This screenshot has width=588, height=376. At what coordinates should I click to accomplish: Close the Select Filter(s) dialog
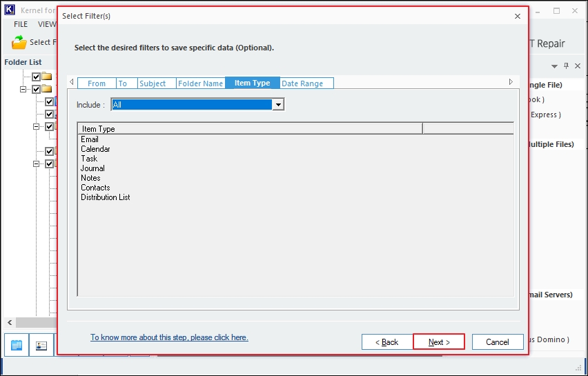518,16
